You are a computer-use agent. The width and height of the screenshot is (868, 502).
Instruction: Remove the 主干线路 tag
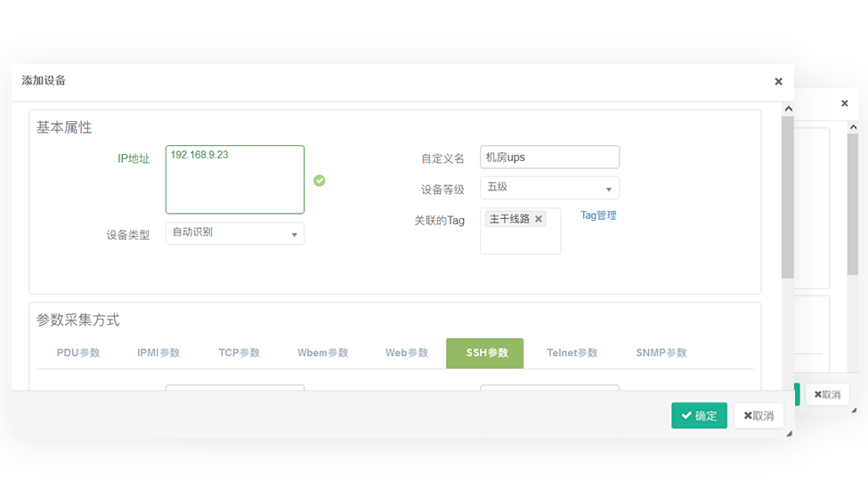tap(538, 219)
